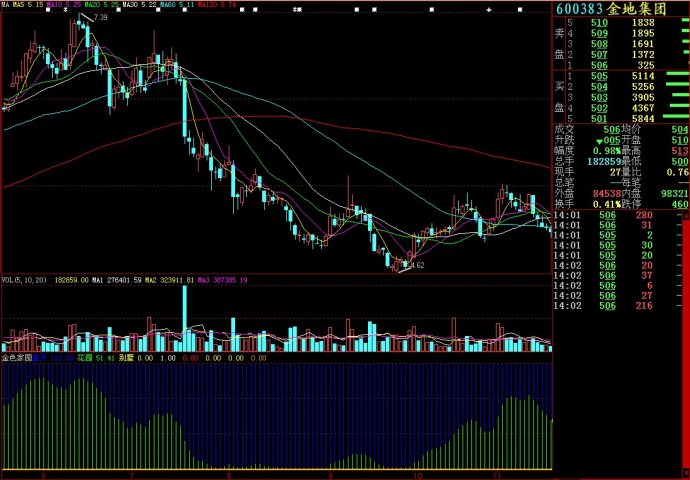Image resolution: width=690 pixels, height=480 pixels.
Task: Click the stock name 金地集团
Action: pyautogui.click(x=642, y=8)
